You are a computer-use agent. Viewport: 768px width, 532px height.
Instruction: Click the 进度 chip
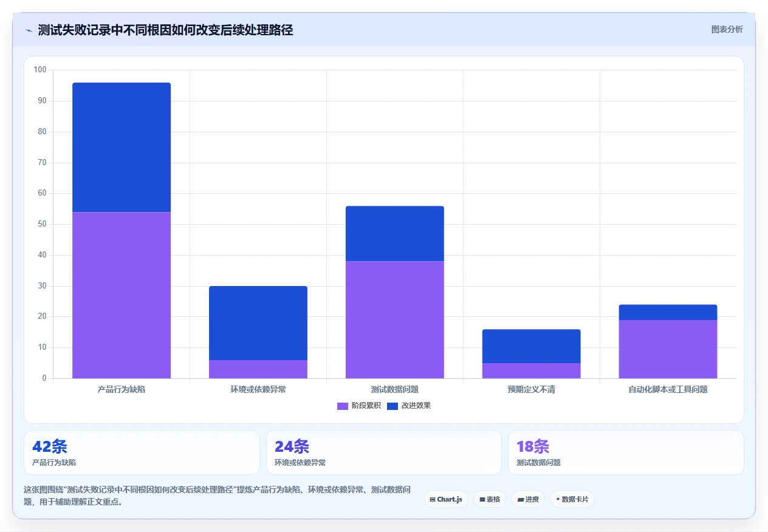[x=528, y=499]
